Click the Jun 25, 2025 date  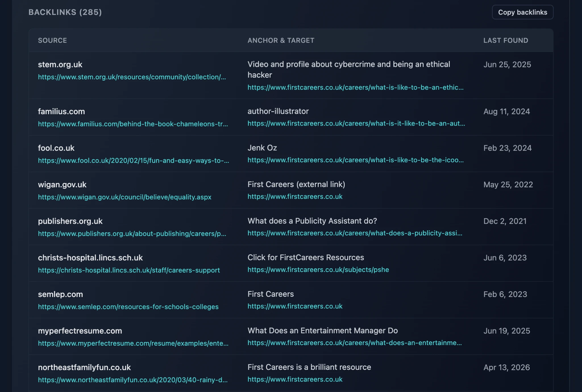coord(507,65)
